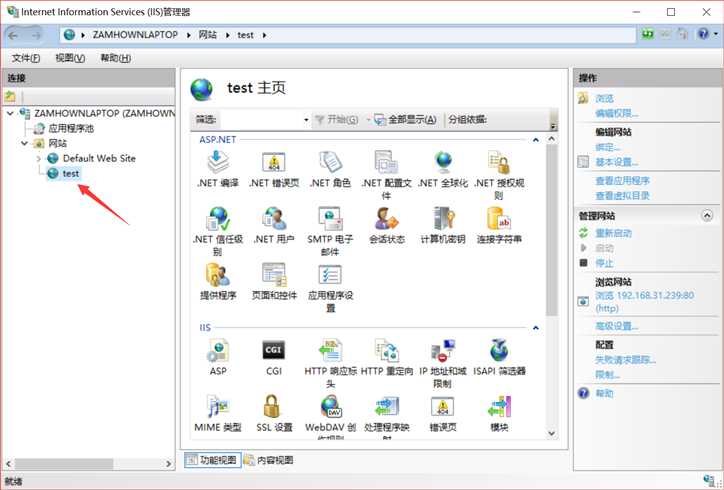Click in the 筛选 filter text field
Image resolution: width=724 pixels, height=490 pixels.
261,120
